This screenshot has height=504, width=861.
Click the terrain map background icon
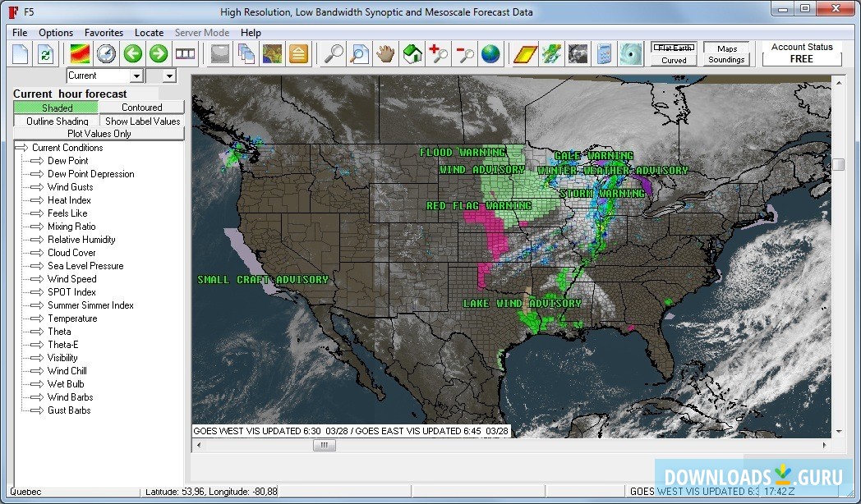point(273,53)
